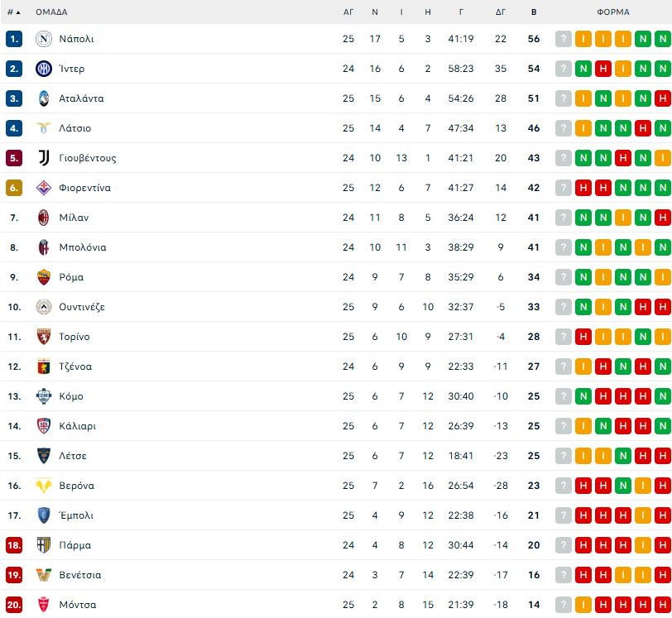Viewport: 672px width, 618px height.
Task: Click the ΟΜΑΔΑ column header
Action: 51,12
